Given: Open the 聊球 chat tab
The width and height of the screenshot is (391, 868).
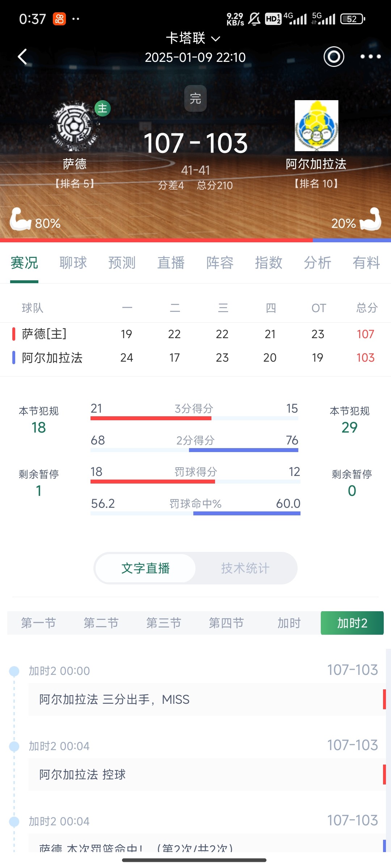Looking at the screenshot, I should 73,263.
